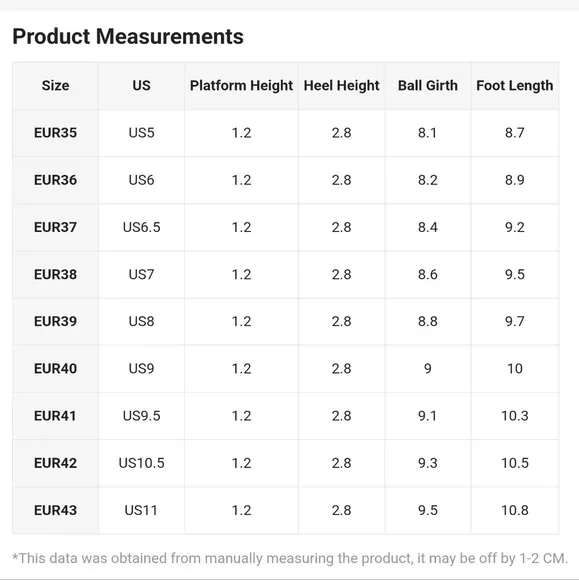The width and height of the screenshot is (579, 580).
Task: Select the EUR39 size row label
Action: 55,321
